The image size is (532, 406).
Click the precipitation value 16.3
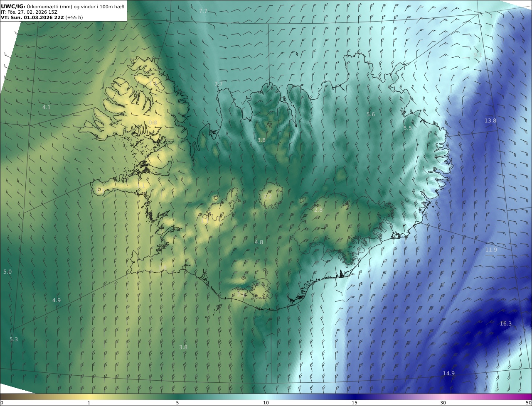[x=506, y=323]
